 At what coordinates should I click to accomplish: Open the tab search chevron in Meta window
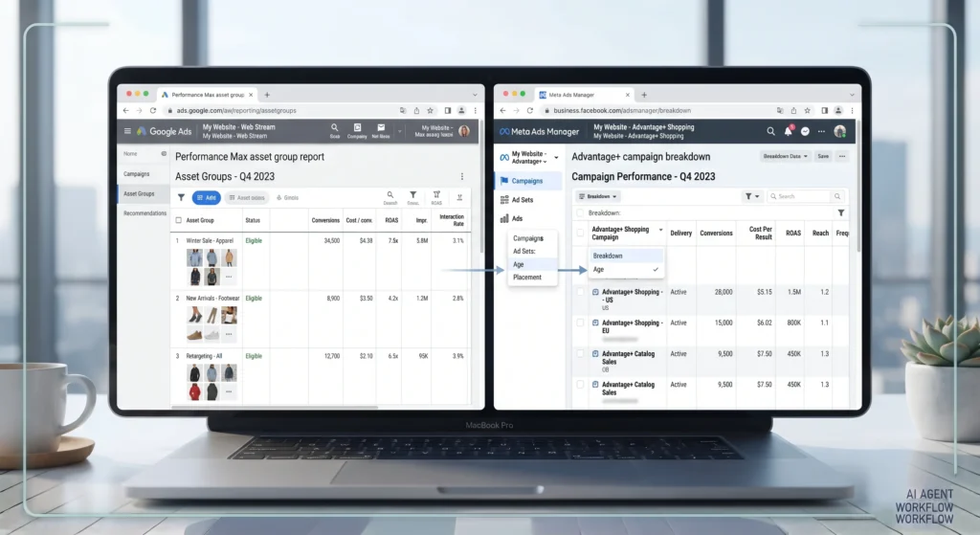coord(851,95)
